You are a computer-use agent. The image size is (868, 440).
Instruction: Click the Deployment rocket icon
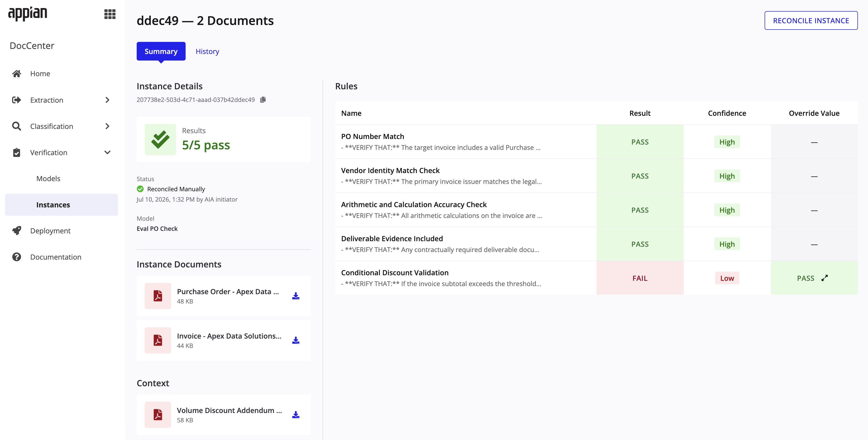coord(16,231)
